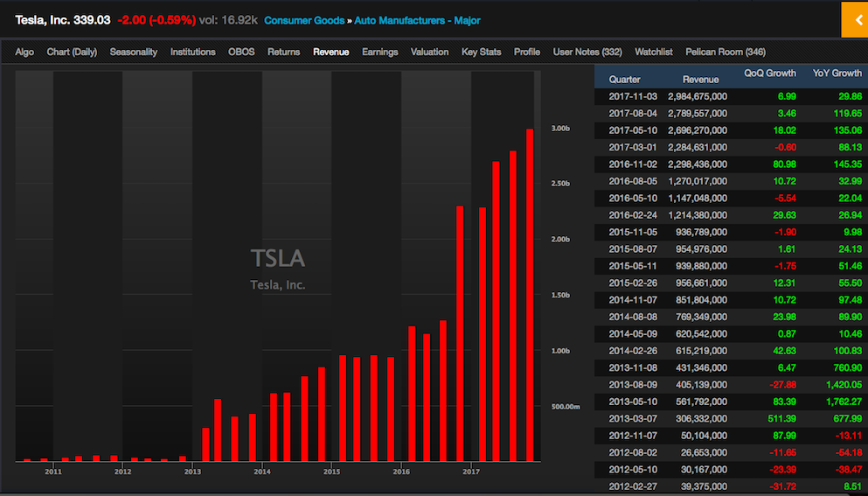Select the 2017-03-01 quarter date
868x496 pixels.
tap(633, 148)
